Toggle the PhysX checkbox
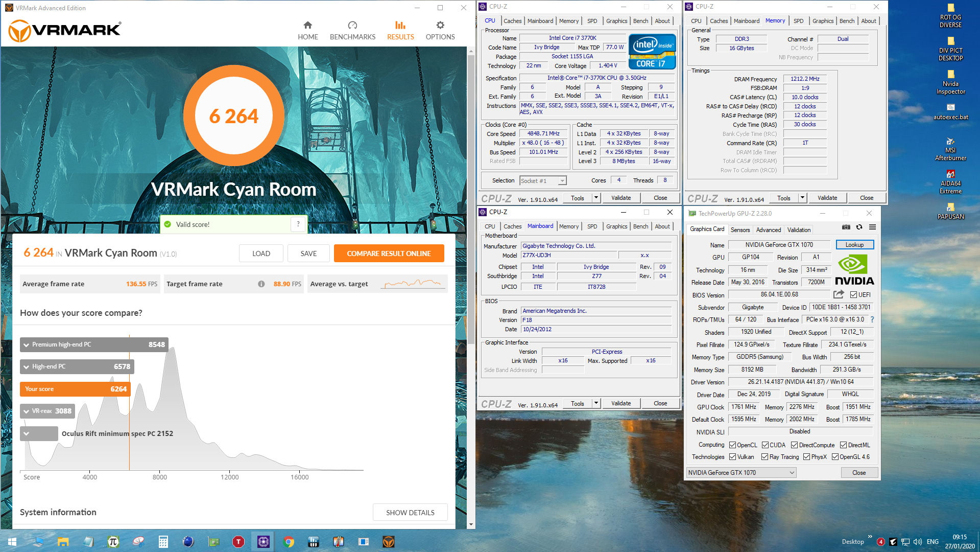Image resolution: width=980 pixels, height=552 pixels. tap(806, 457)
